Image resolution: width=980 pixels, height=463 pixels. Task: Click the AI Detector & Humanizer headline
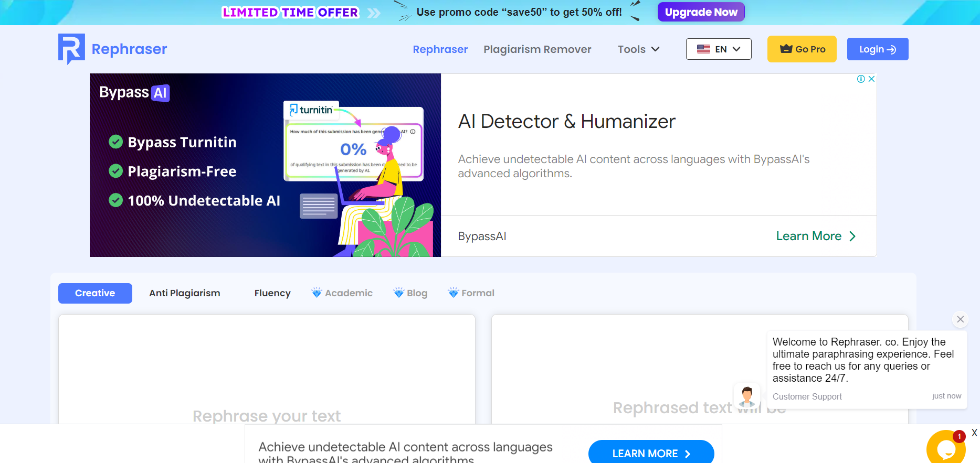click(x=566, y=122)
